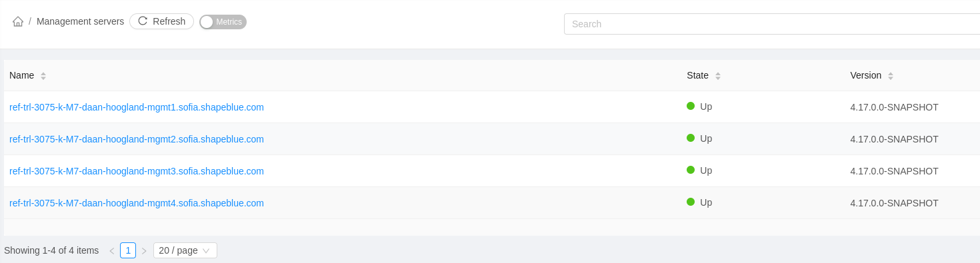Click the sort arrows beside State column

point(718,76)
